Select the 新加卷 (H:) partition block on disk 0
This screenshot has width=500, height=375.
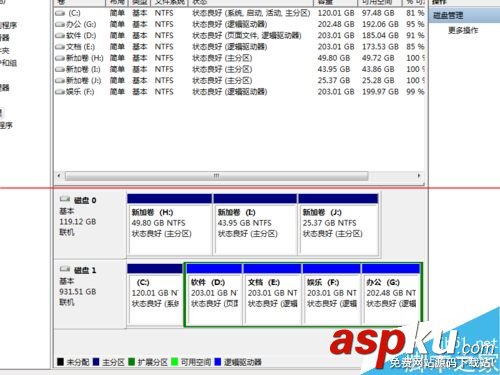170,224
